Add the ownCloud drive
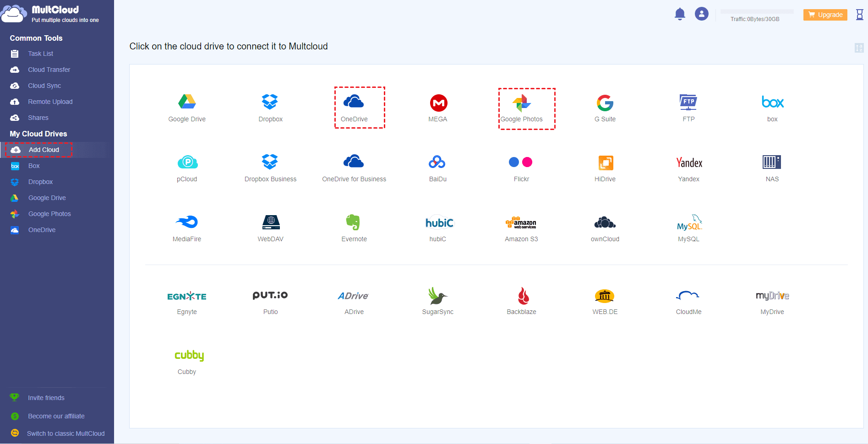Image resolution: width=868 pixels, height=444 pixels. (605, 222)
